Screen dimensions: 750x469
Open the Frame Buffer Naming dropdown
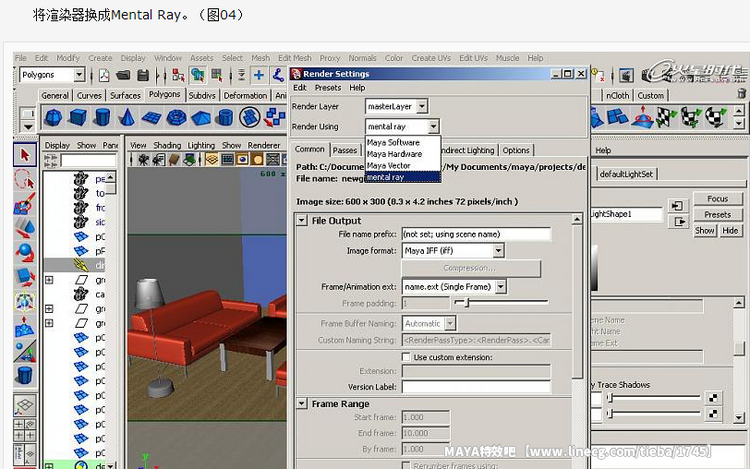click(x=450, y=324)
